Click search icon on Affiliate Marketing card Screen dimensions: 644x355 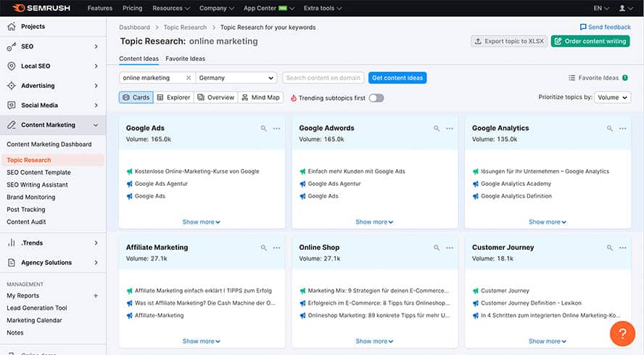pos(264,248)
